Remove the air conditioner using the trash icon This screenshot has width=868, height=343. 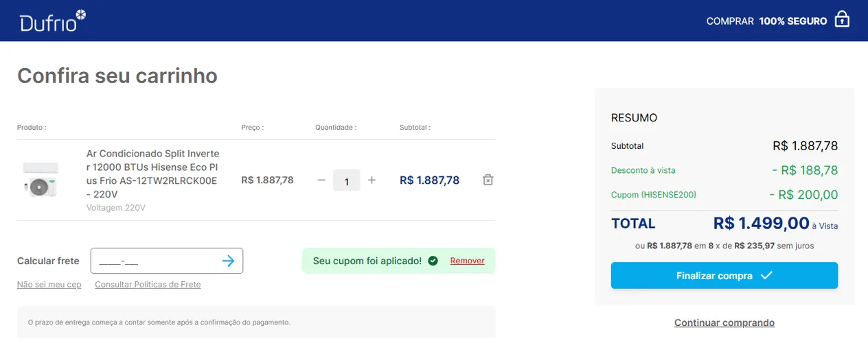click(x=488, y=180)
